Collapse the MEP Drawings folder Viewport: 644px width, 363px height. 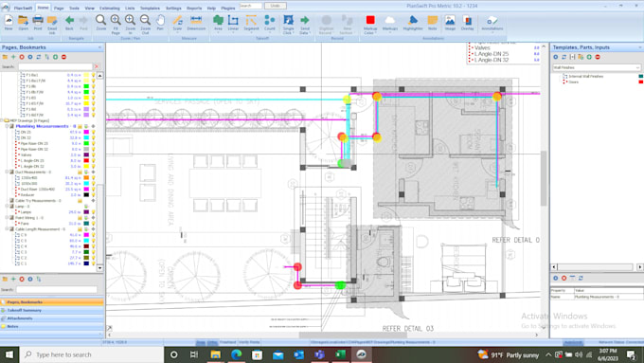pyautogui.click(x=2, y=121)
